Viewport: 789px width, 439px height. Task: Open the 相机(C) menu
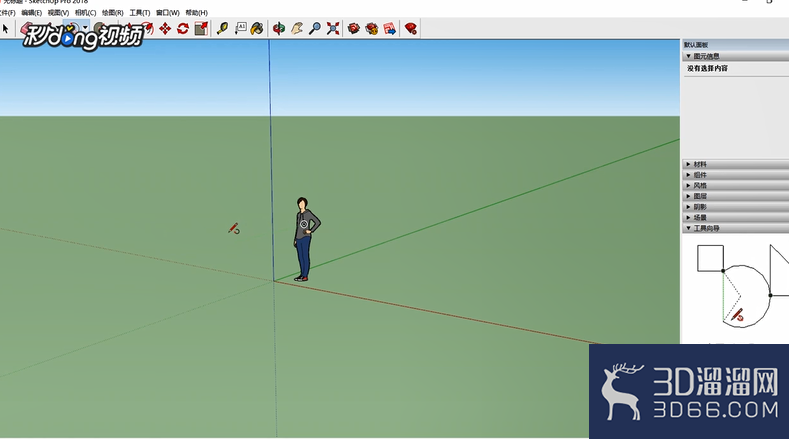pyautogui.click(x=85, y=13)
